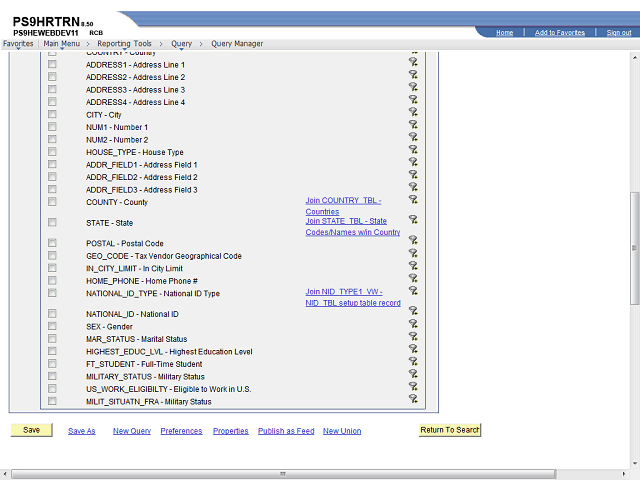Image resolution: width=640 pixels, height=480 pixels.
Task: Open query Properties
Action: click(231, 431)
